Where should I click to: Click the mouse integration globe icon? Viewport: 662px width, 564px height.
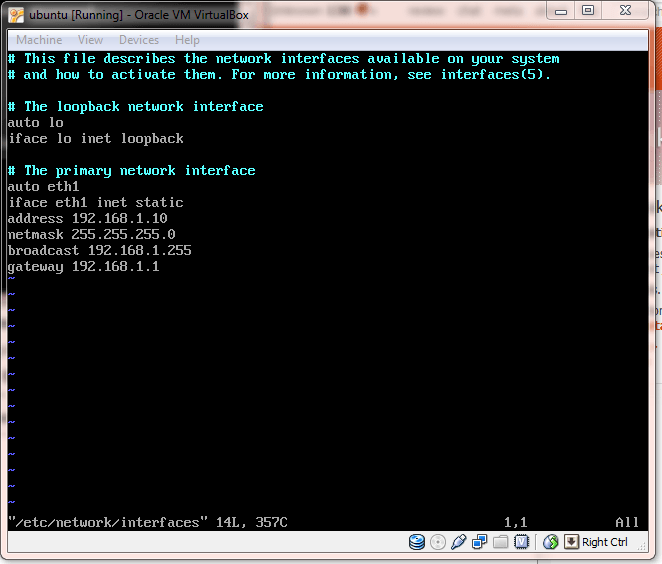click(x=551, y=542)
